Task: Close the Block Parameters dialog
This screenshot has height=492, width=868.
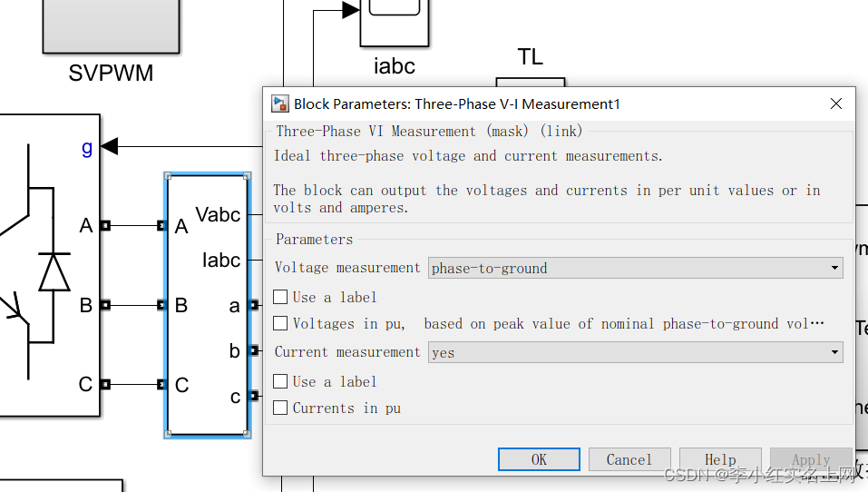Action: pyautogui.click(x=836, y=104)
